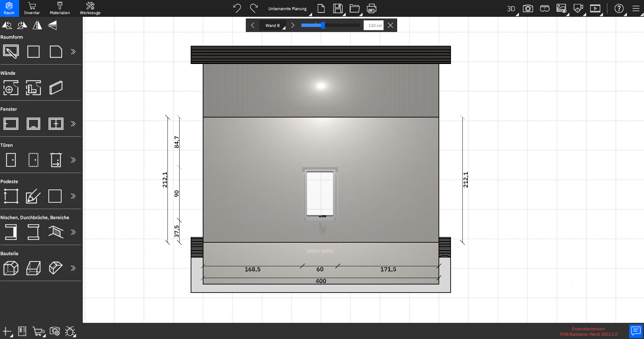Select the angled box Bauteil

click(56, 268)
